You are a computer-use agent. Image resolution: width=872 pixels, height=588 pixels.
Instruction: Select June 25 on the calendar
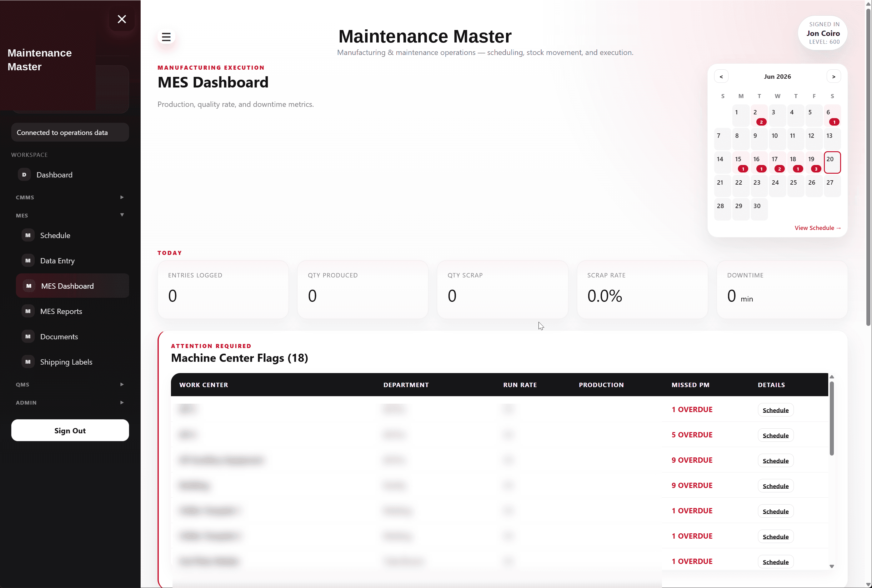796,187
